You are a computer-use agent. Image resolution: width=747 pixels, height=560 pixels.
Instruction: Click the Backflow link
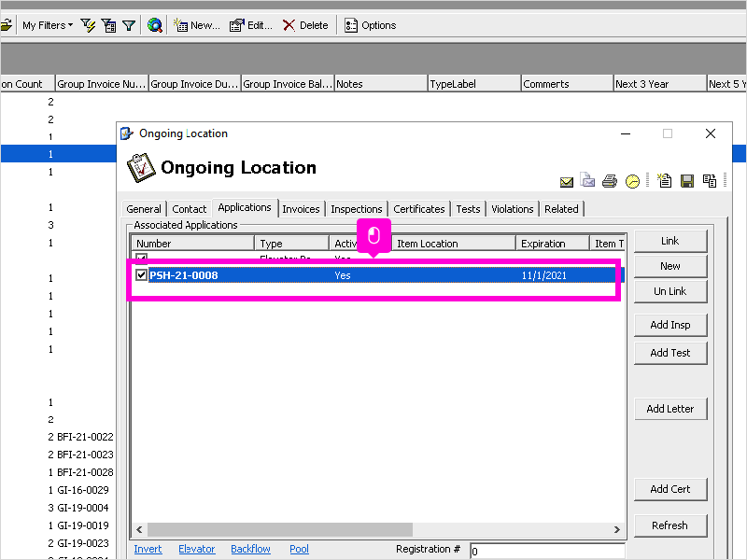pyautogui.click(x=250, y=549)
